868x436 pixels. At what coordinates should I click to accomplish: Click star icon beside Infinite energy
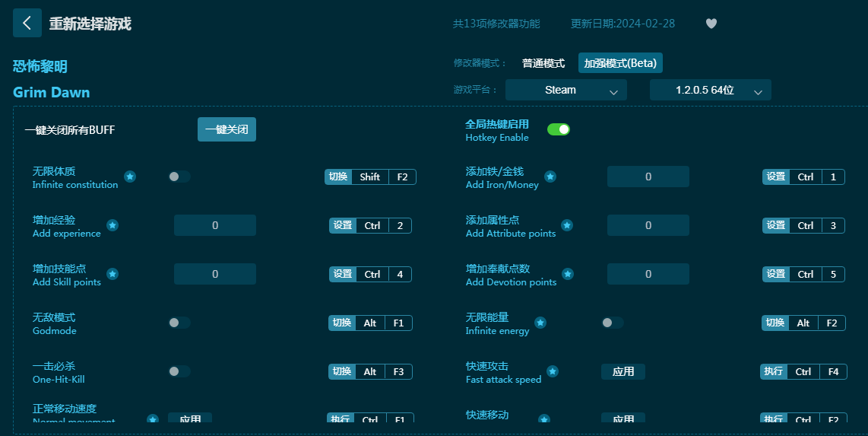[x=540, y=323]
